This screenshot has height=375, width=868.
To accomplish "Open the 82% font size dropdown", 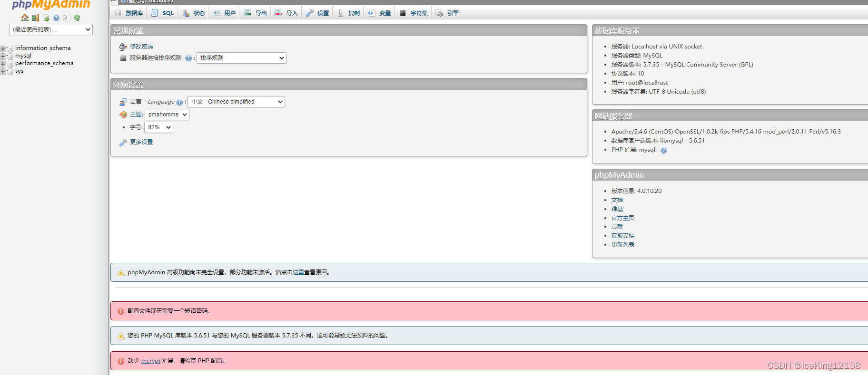I will (158, 127).
